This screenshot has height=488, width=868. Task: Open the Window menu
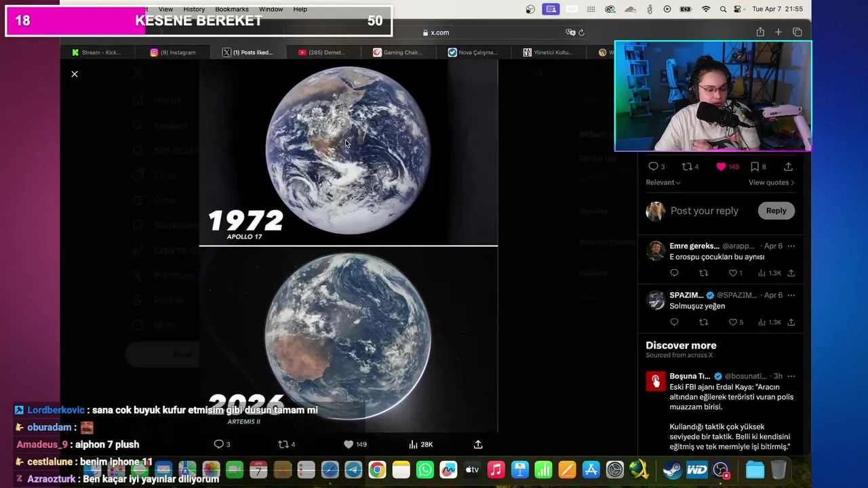[271, 9]
